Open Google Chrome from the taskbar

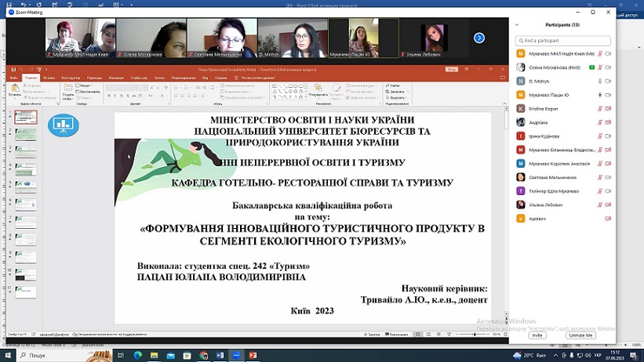tap(204, 355)
